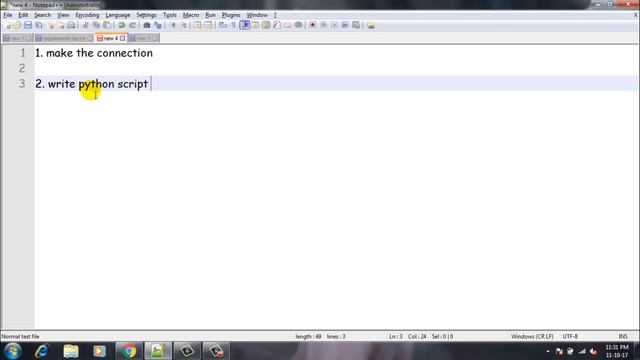This screenshot has height=360, width=640.
Task: Undo the last edit via toolbar
Action: pyautogui.click(x=121, y=25)
